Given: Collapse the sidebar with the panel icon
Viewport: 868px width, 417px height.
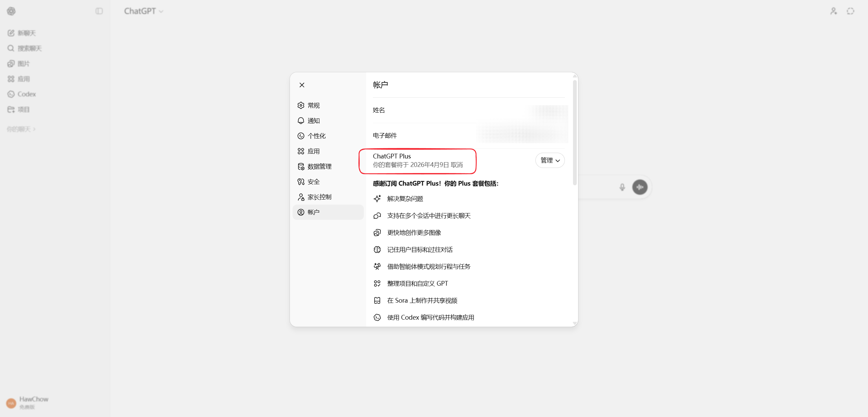Looking at the screenshot, I should (x=99, y=11).
